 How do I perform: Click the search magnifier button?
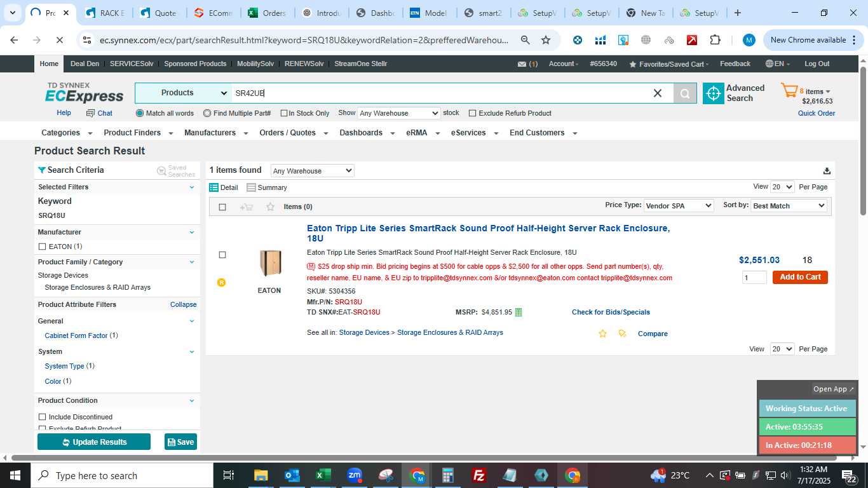[x=685, y=93]
